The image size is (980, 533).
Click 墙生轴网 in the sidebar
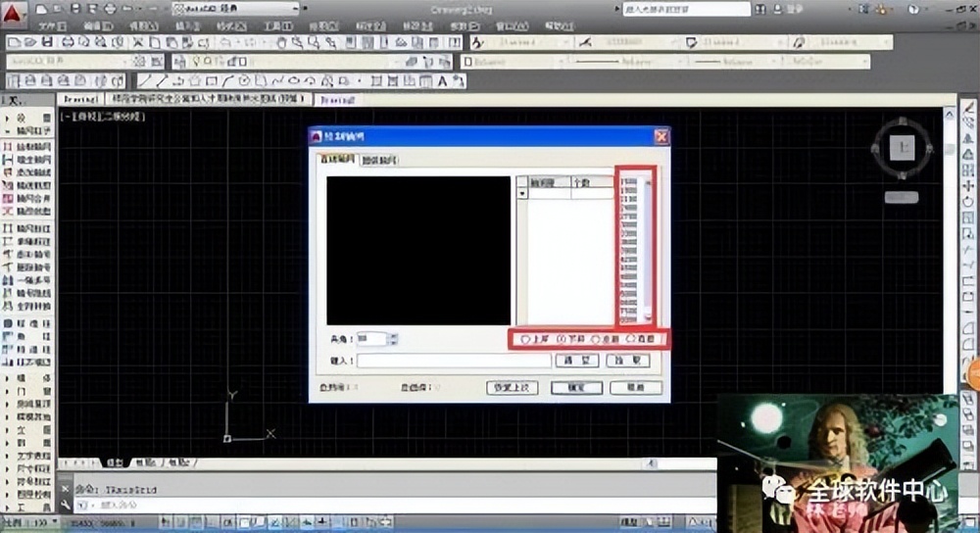(26, 160)
